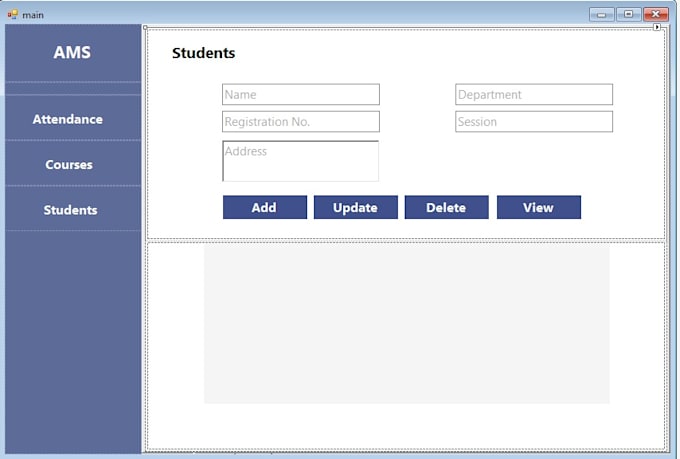The width and height of the screenshot is (680, 459).
Task: Click the main window's form icon in title bar
Action: (x=13, y=15)
